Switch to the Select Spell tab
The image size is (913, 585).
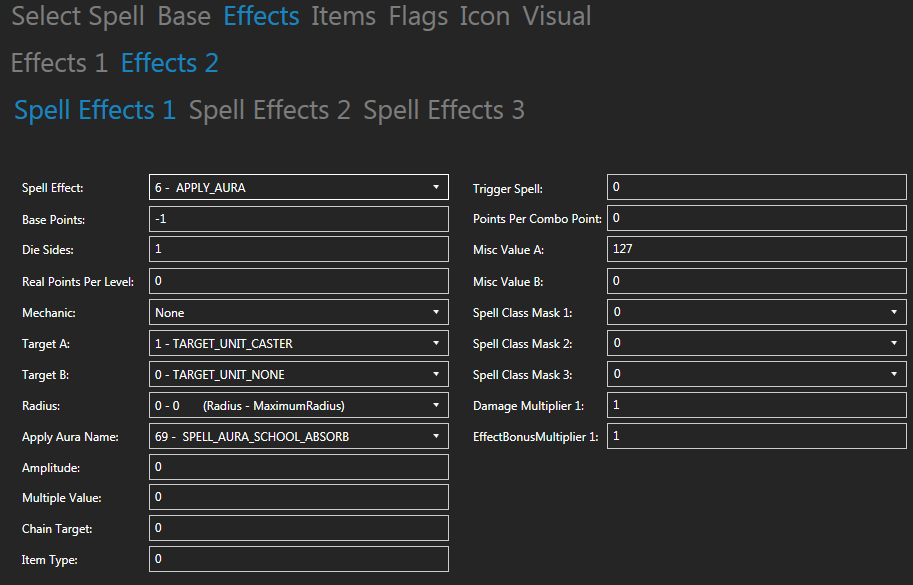point(78,16)
